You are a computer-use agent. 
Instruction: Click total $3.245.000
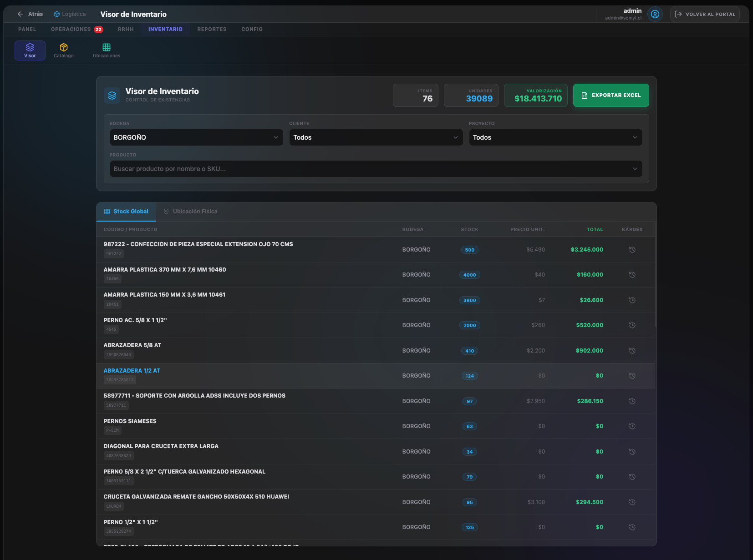tap(587, 250)
